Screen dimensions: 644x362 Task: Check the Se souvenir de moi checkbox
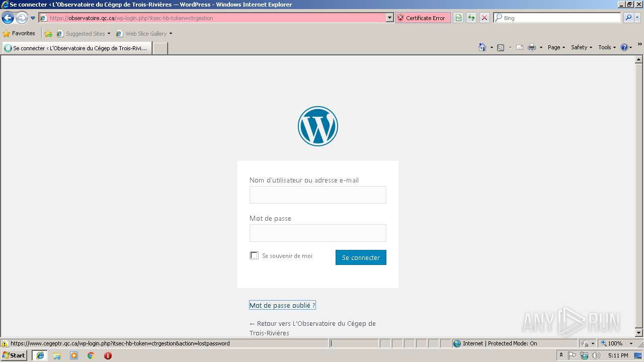tap(254, 255)
